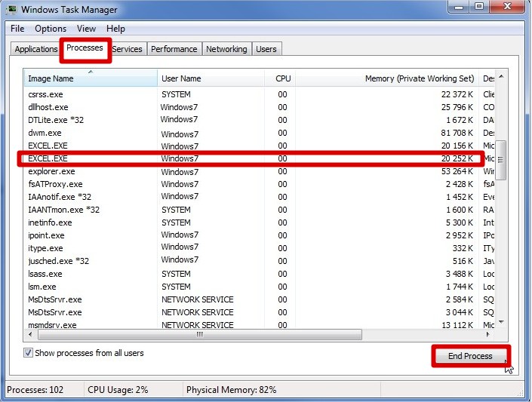532x402 pixels.
Task: Switch to the Services tab
Action: coord(127,49)
